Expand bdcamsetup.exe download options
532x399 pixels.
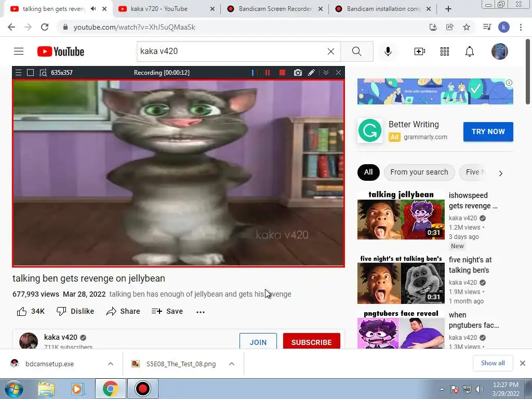pyautogui.click(x=111, y=364)
